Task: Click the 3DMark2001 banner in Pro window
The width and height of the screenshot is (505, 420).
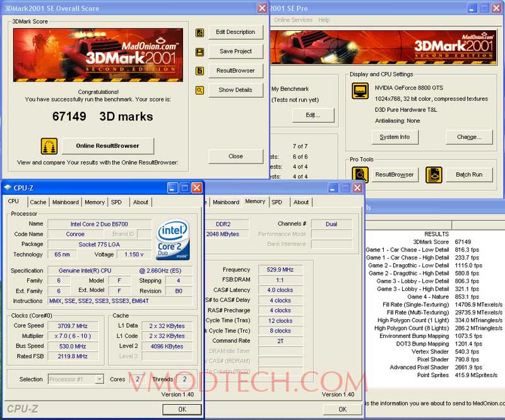Action: pyautogui.click(x=383, y=47)
